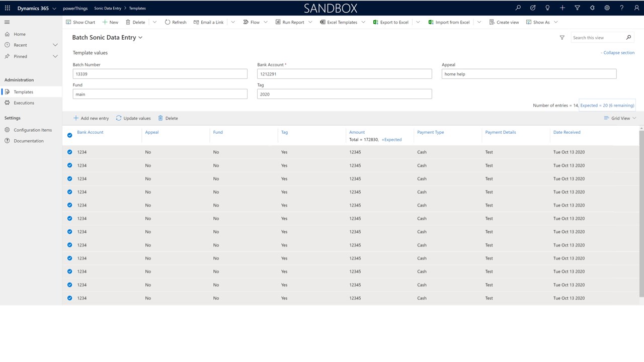The width and height of the screenshot is (644, 362).
Task: Click Create view command
Action: 504,22
